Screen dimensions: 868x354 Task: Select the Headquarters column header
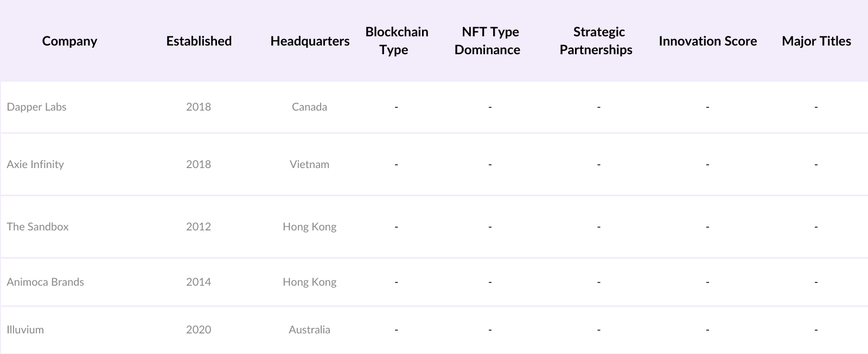point(310,41)
